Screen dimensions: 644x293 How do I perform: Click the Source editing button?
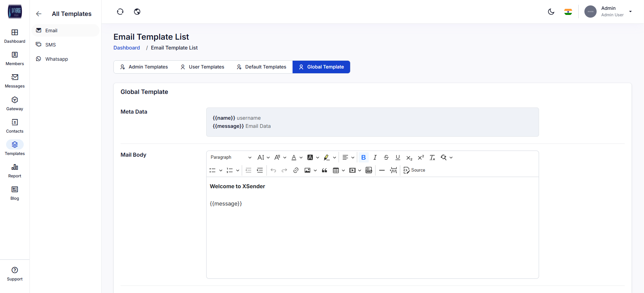pos(414,170)
